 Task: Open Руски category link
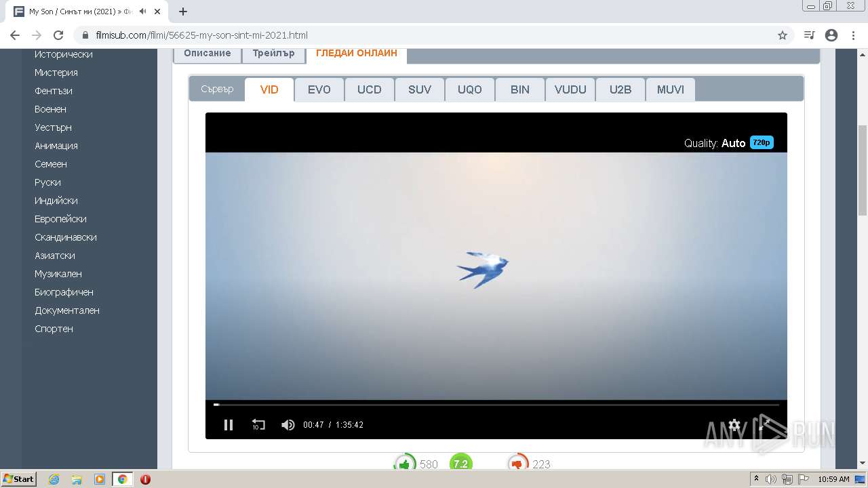(x=47, y=182)
